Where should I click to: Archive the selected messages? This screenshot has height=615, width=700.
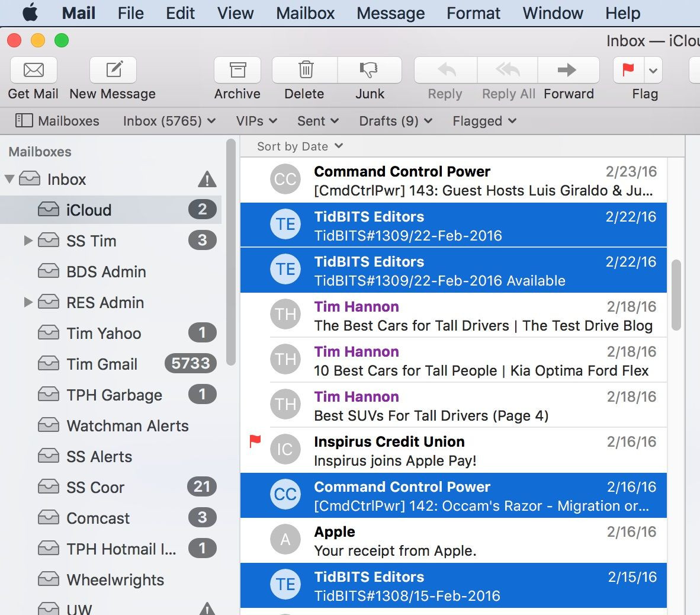tap(237, 70)
